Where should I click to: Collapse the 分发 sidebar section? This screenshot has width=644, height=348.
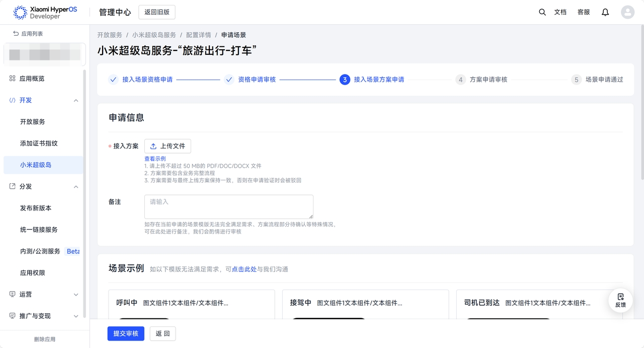[x=76, y=187]
